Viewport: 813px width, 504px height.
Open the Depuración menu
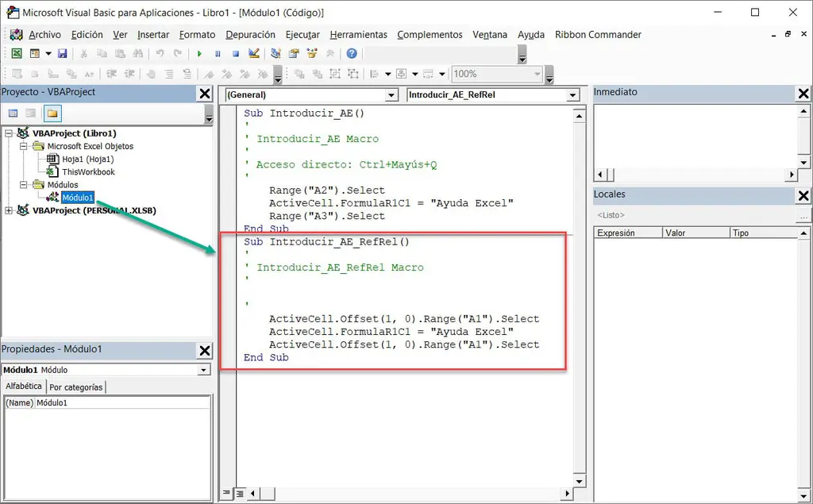click(250, 34)
